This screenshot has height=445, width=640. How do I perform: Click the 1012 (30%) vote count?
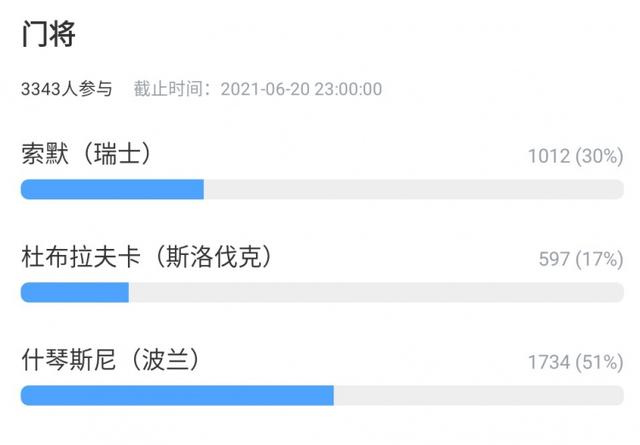pos(575,156)
